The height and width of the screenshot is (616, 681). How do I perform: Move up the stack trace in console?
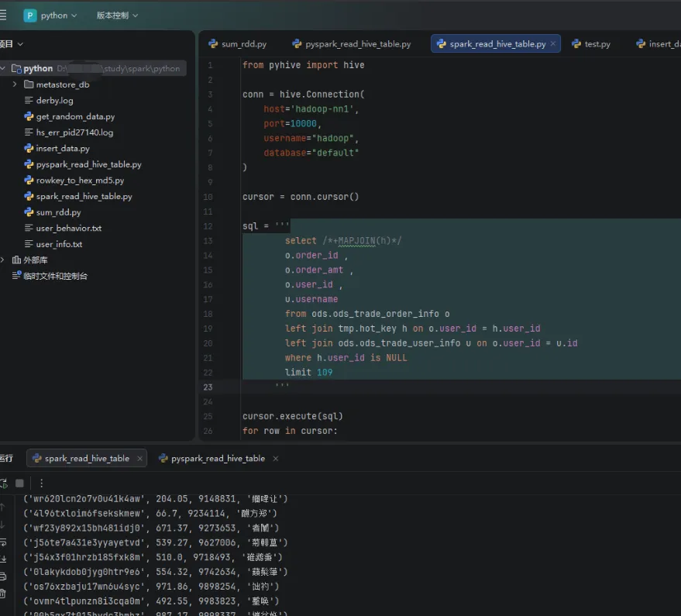2,507
